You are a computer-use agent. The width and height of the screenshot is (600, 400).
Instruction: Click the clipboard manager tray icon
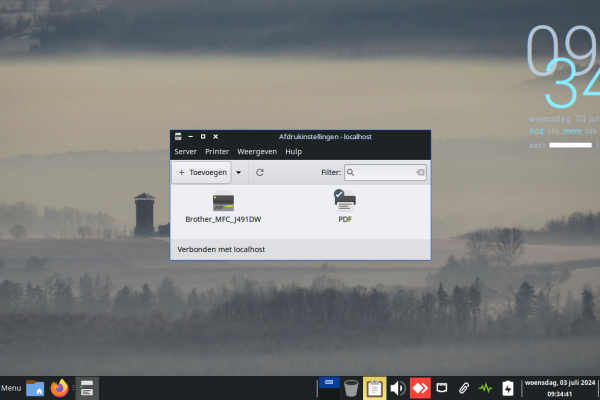pyautogui.click(x=374, y=388)
